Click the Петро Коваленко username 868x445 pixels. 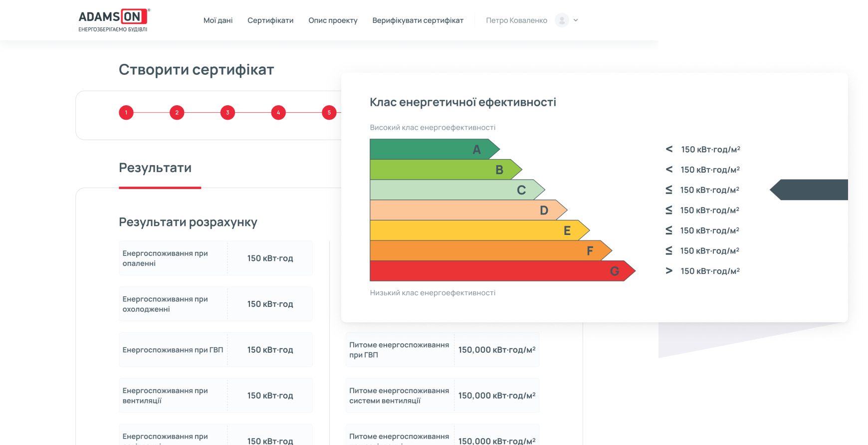tap(516, 20)
